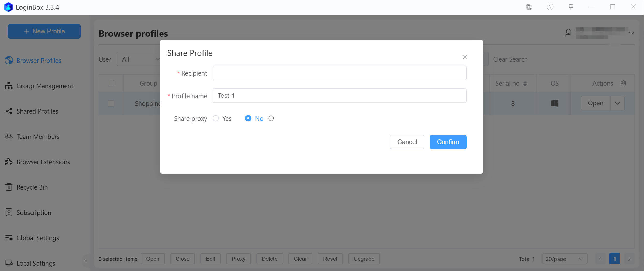Image resolution: width=644 pixels, height=271 pixels.
Task: Collapse the sidebar with the left arrow
Action: pos(85,260)
